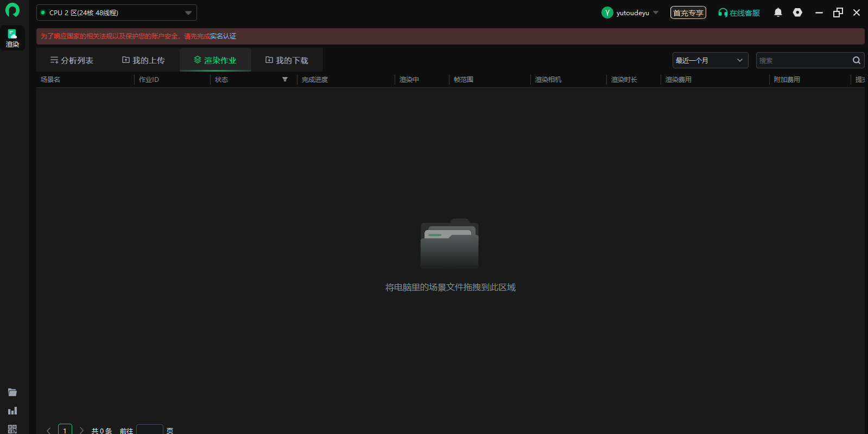
Task: Click the 共 0 条 total count text
Action: 102,431
